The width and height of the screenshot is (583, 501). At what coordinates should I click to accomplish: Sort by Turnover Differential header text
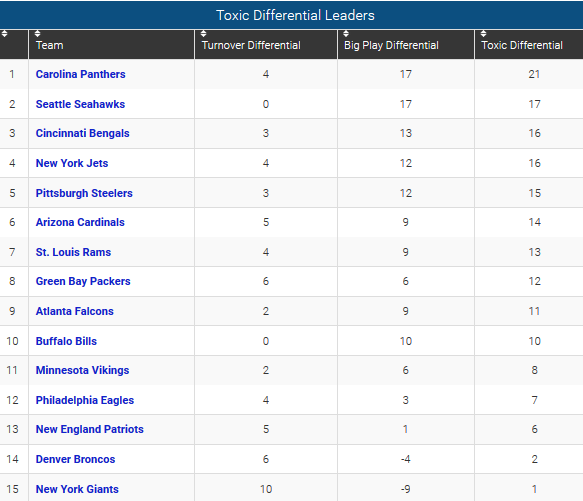[x=251, y=45]
